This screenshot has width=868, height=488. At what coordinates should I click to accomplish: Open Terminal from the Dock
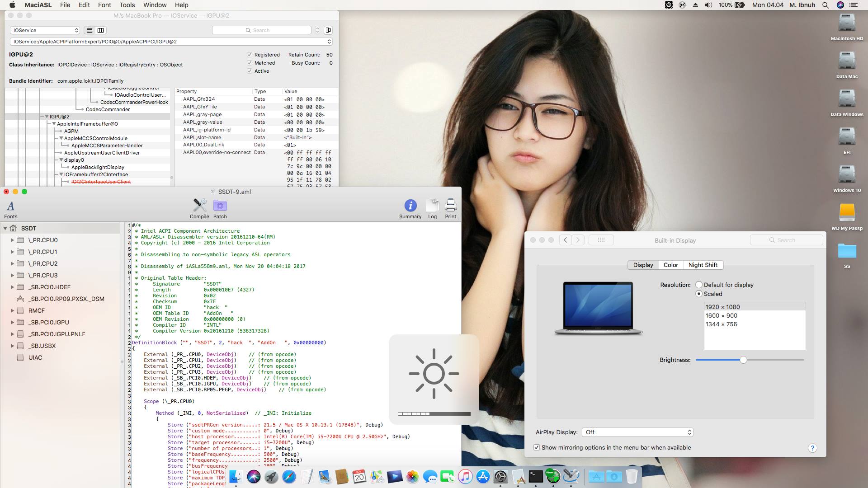(536, 476)
